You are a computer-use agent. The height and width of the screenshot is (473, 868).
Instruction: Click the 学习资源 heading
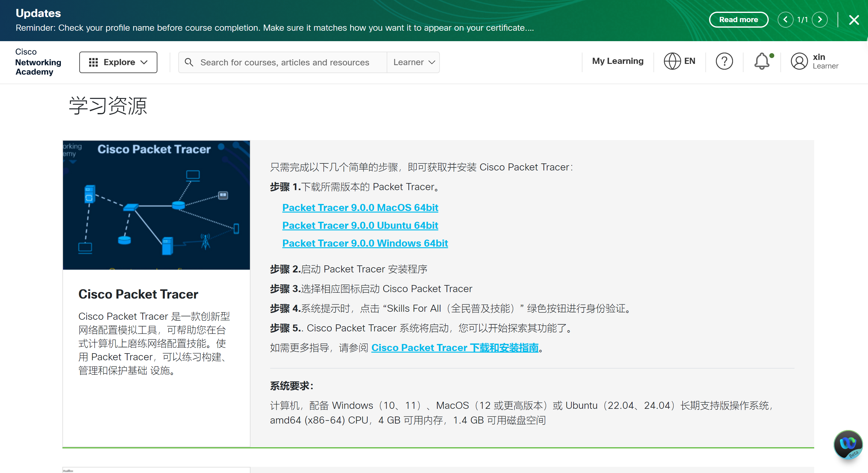[108, 106]
